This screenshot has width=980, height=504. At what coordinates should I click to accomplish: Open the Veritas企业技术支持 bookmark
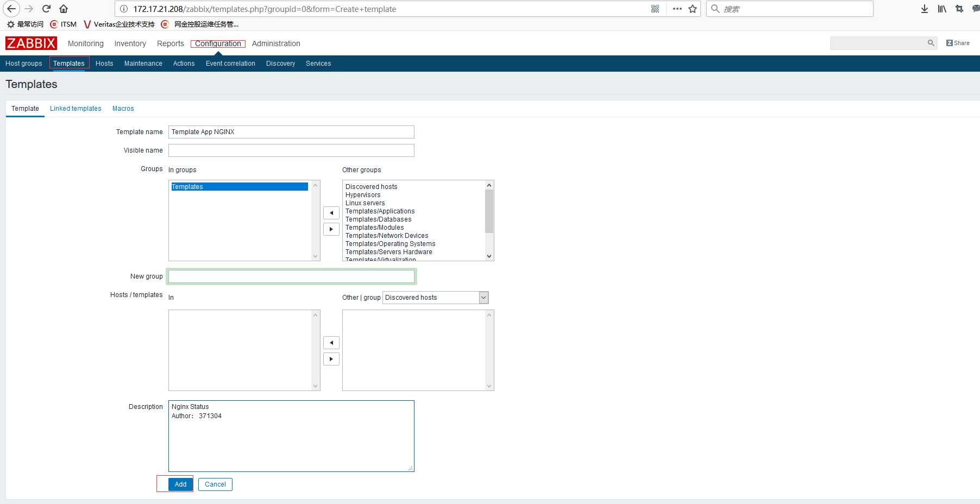pyautogui.click(x=119, y=24)
